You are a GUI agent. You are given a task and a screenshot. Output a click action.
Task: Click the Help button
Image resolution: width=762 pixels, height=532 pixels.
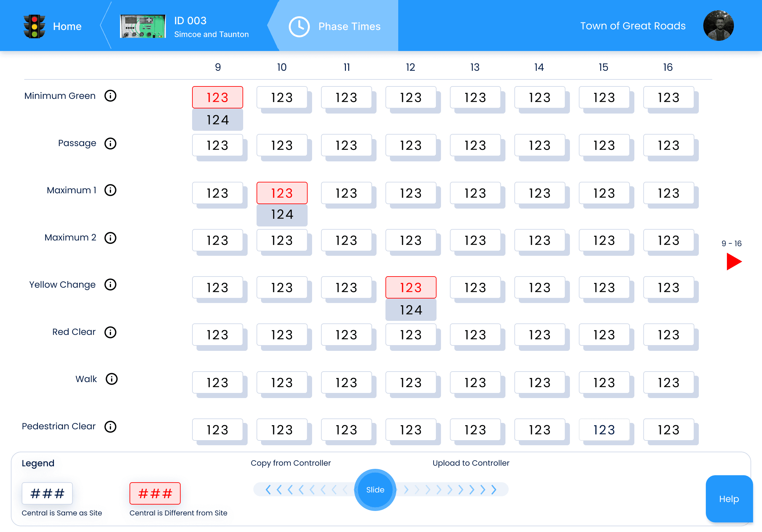click(x=729, y=499)
